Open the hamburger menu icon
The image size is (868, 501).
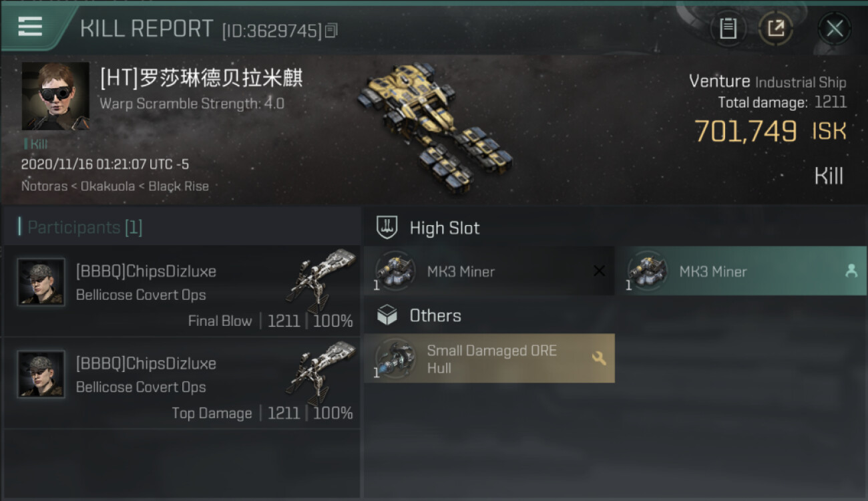tap(30, 26)
